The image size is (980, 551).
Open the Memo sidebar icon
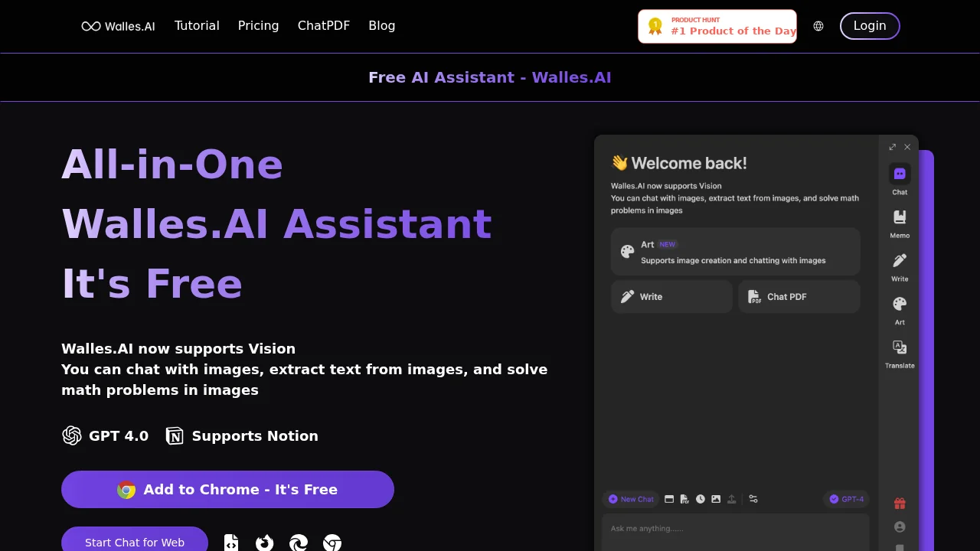click(x=900, y=218)
